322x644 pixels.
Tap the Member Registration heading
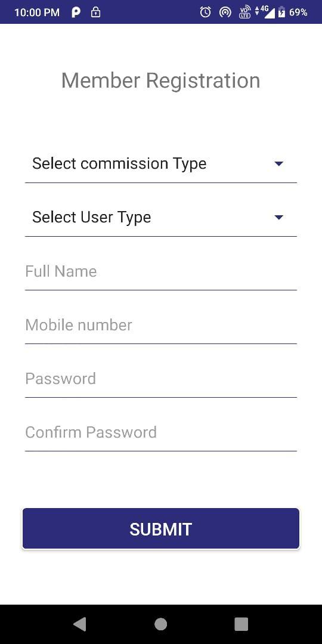tap(161, 80)
